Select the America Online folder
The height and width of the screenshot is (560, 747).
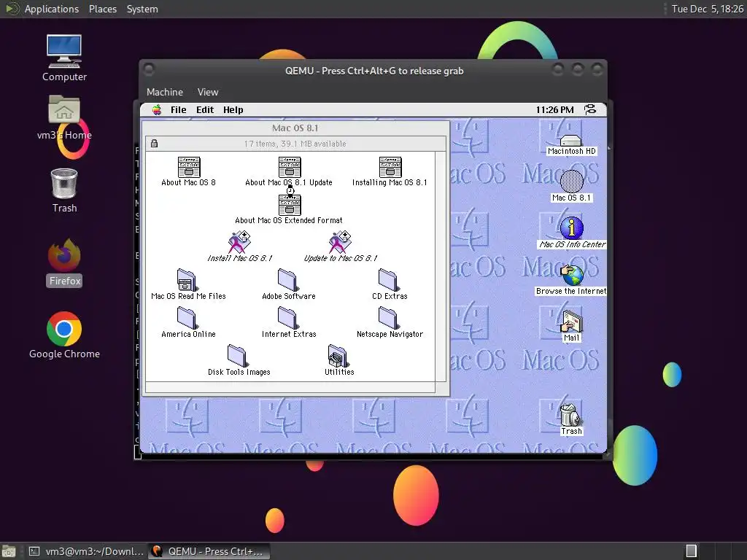[186, 318]
